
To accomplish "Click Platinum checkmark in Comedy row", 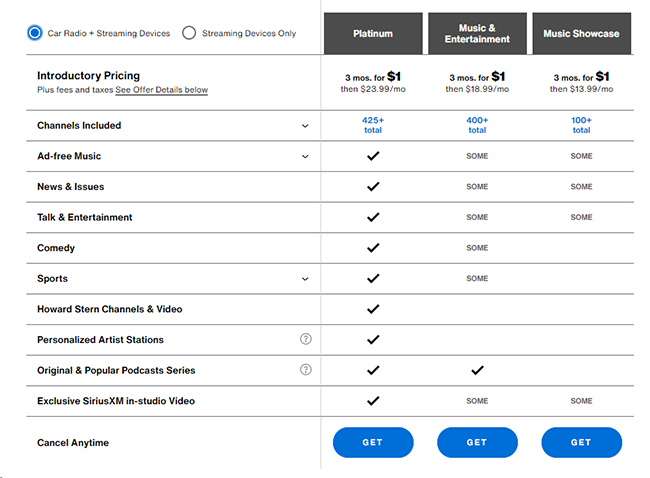I will pos(373,248).
